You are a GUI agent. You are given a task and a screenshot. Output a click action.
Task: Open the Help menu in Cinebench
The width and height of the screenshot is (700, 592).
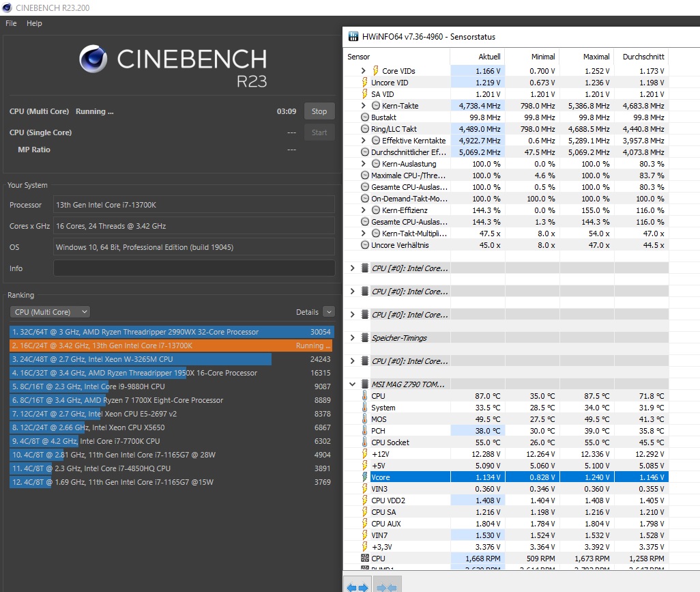[34, 23]
